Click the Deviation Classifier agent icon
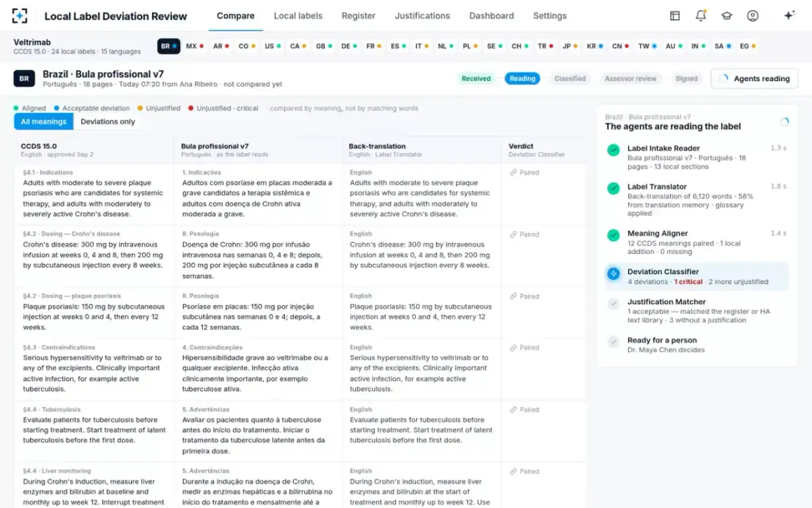812x508 pixels. (614, 274)
